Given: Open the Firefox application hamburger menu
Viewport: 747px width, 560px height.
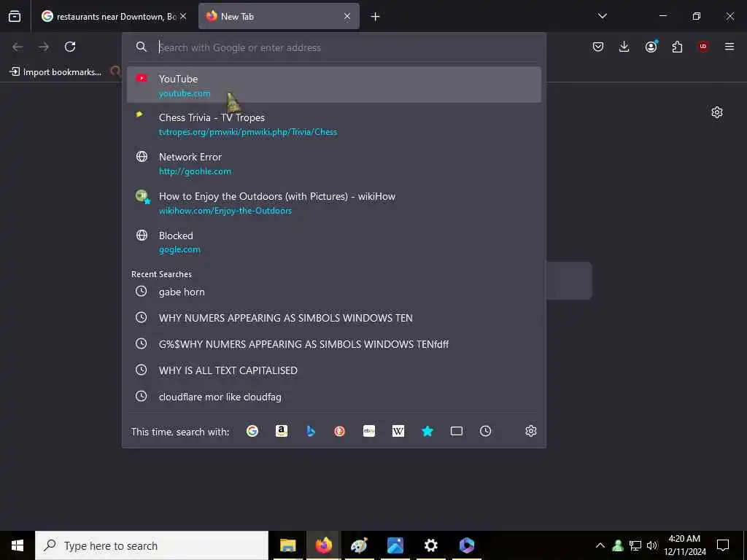Looking at the screenshot, I should (729, 47).
